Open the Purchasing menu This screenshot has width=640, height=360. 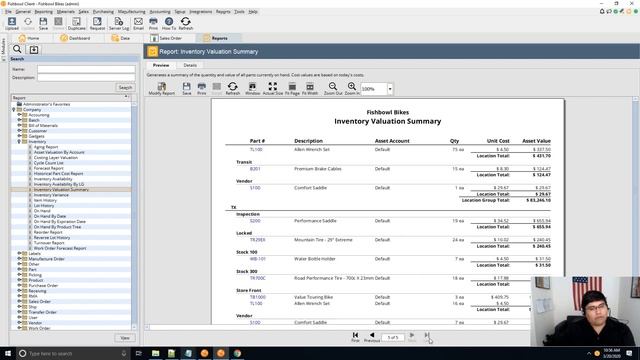click(x=103, y=11)
